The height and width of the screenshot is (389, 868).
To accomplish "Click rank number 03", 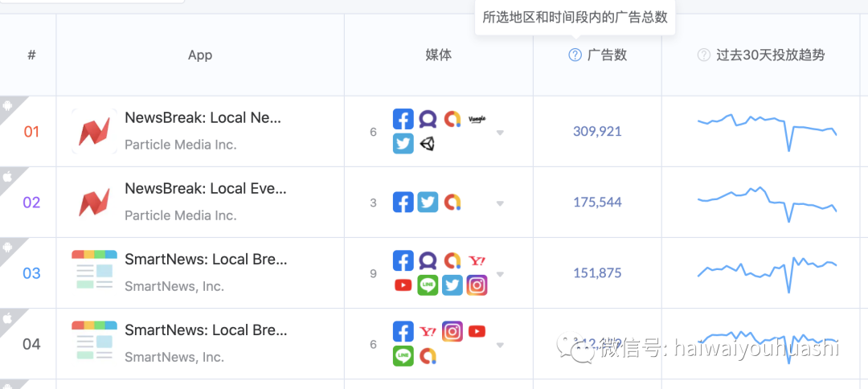I will (31, 273).
